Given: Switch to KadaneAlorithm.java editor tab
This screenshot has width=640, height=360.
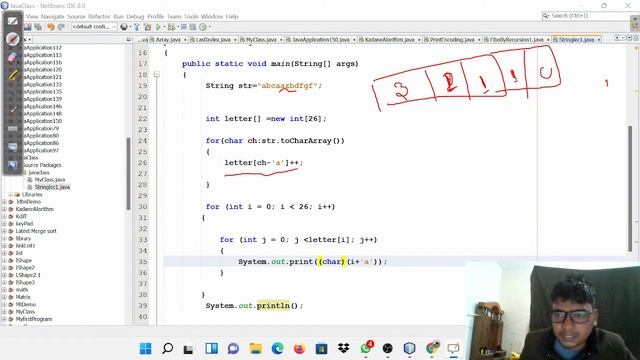Looking at the screenshot, I should [x=389, y=40].
